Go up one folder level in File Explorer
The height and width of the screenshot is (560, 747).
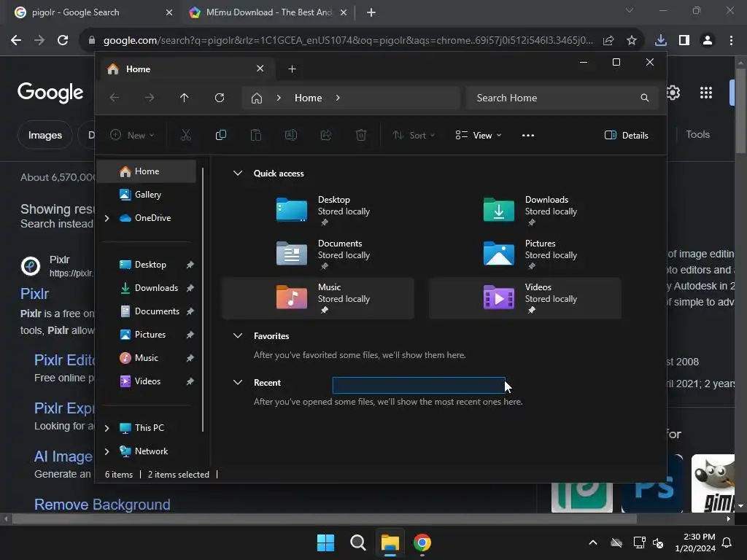(x=185, y=98)
